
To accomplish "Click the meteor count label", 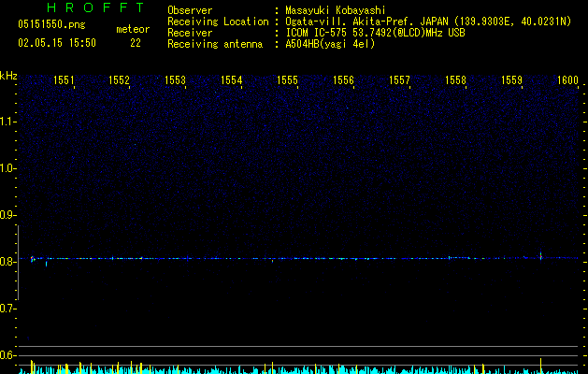I will coord(133,29).
